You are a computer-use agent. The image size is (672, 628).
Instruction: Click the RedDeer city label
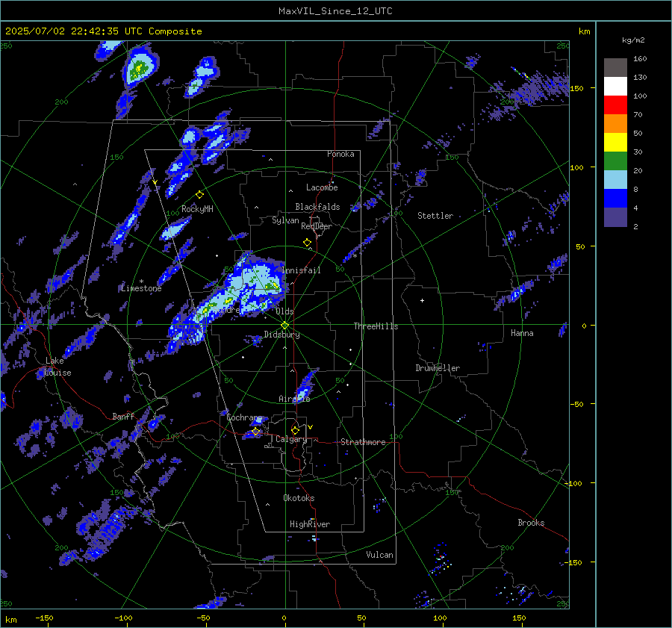click(317, 226)
